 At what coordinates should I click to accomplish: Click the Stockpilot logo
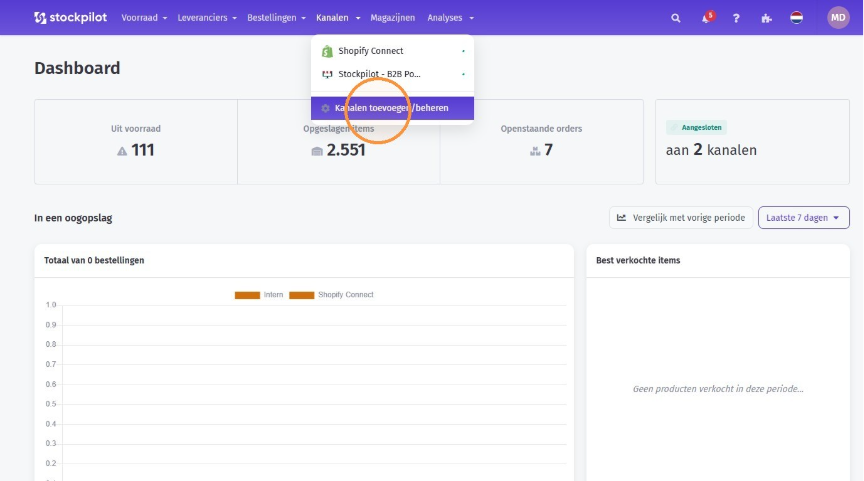(x=70, y=18)
